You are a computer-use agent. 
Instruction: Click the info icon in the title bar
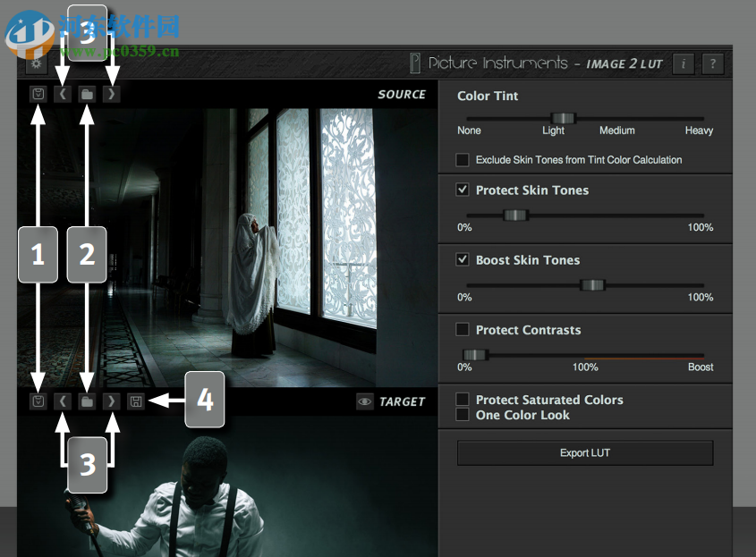(683, 63)
